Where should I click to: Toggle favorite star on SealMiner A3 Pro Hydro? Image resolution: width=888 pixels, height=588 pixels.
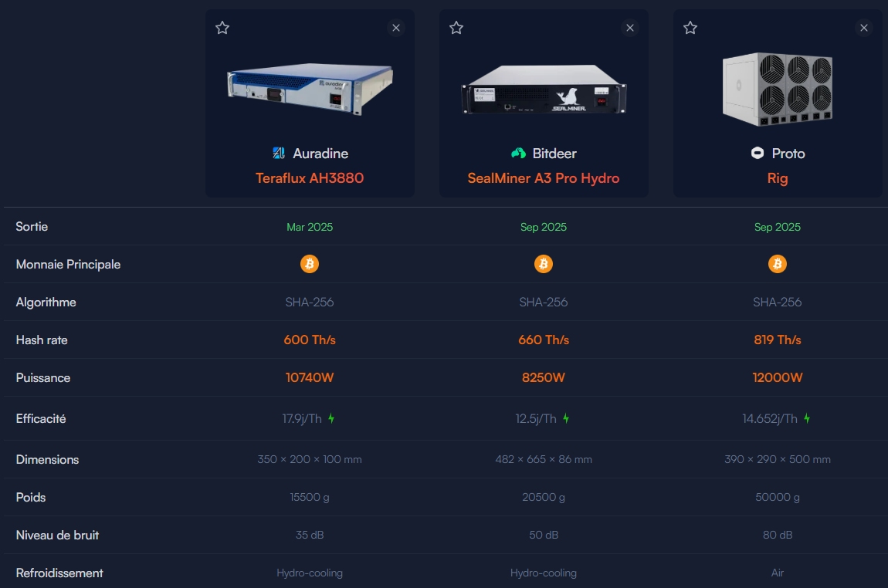click(x=456, y=28)
